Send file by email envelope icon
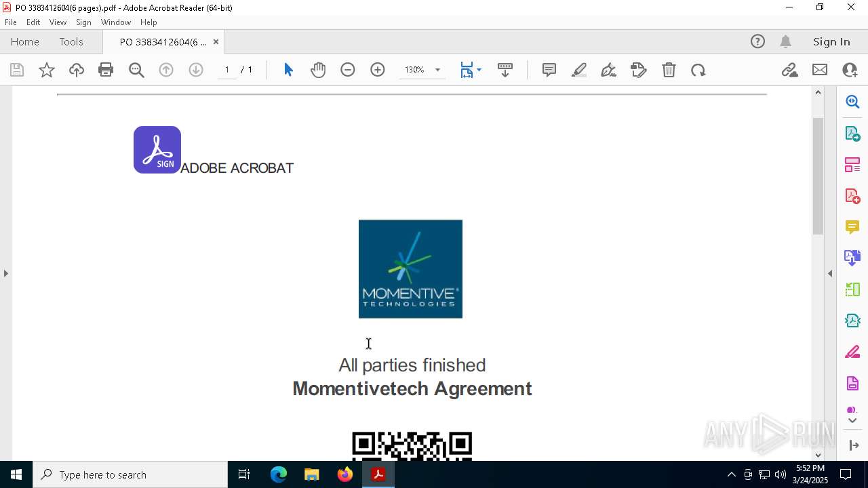This screenshot has height=488, width=868. 820,70
